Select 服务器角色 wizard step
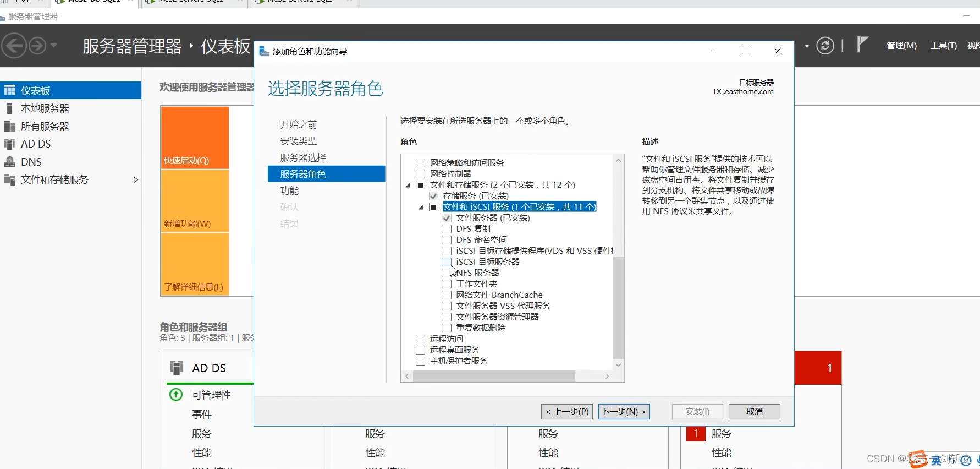Image resolution: width=980 pixels, height=469 pixels. click(x=327, y=174)
